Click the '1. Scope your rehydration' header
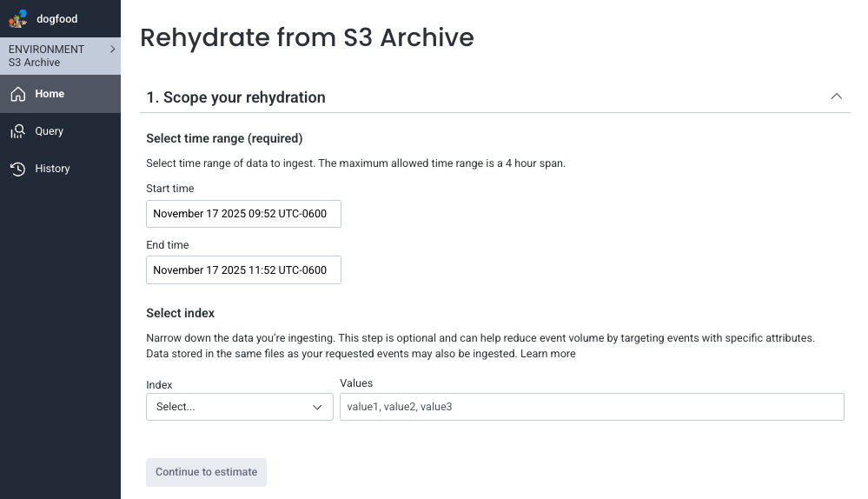 click(x=235, y=97)
